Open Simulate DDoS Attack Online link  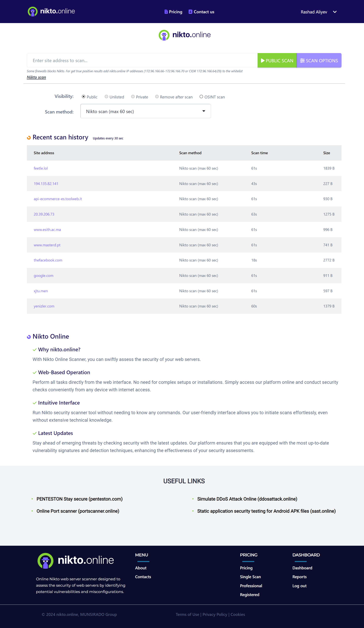point(247,499)
